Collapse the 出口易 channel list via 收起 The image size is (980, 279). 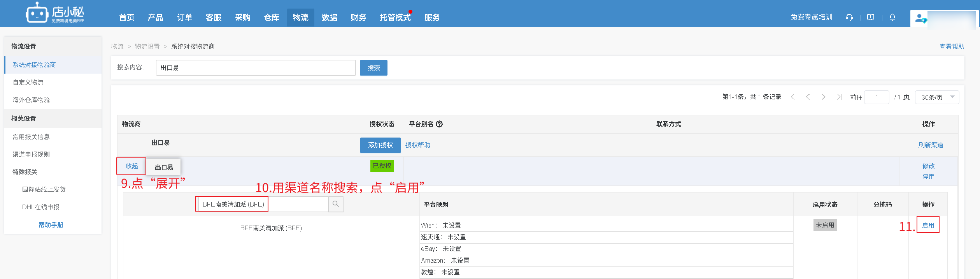131,166
